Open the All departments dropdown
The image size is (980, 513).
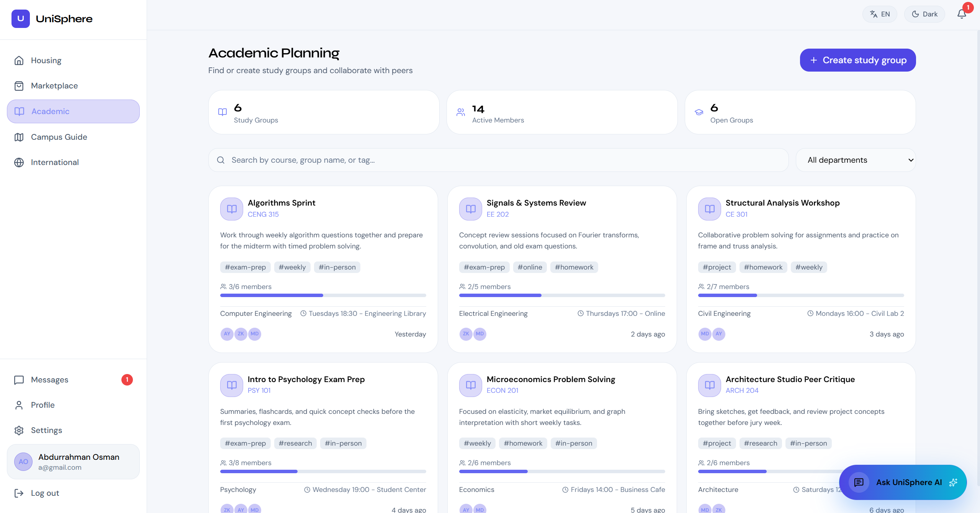click(x=856, y=160)
